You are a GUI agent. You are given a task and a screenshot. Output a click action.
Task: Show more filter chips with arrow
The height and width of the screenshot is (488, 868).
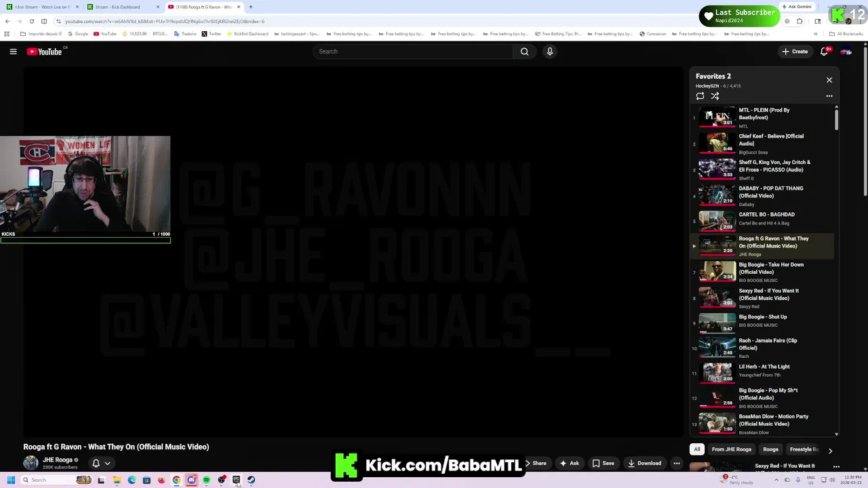[830, 450]
